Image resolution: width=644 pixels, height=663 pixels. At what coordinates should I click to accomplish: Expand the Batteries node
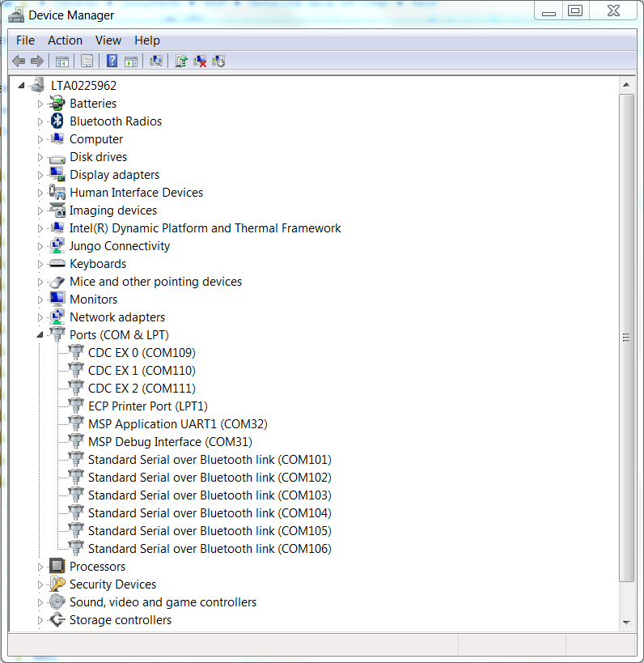[40, 104]
